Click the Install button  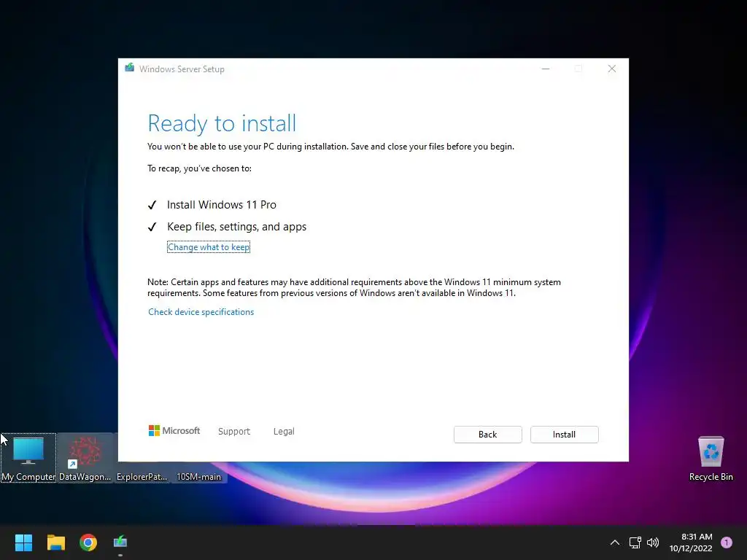coord(564,435)
